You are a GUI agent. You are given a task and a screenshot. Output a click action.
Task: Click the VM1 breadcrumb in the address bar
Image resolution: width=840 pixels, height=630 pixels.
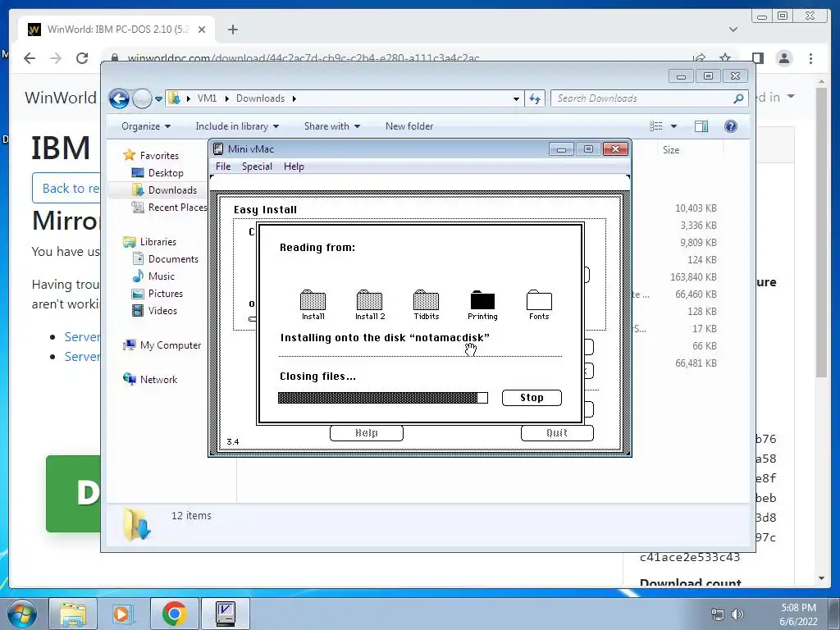point(207,98)
